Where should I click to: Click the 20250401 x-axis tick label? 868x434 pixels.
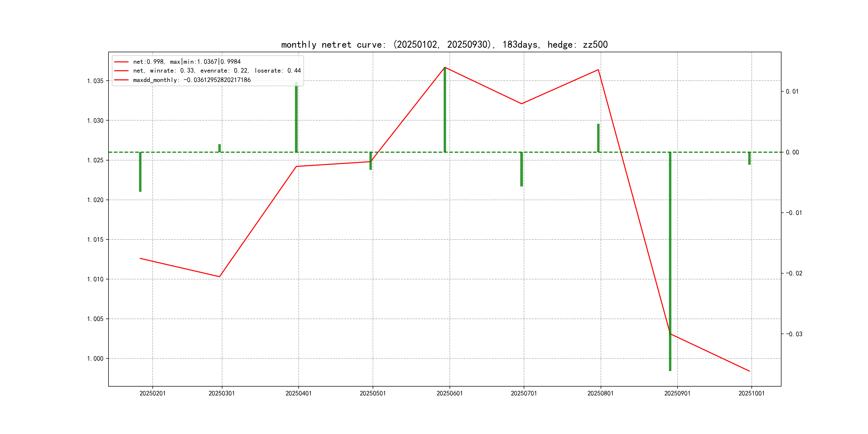click(x=298, y=393)
